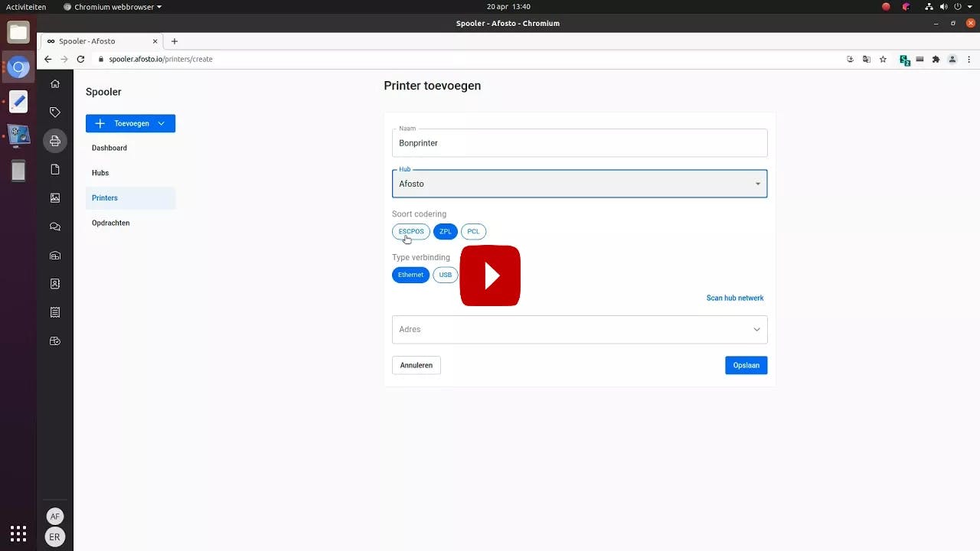
Task: Open the chat bubbles icon in sidebar
Action: pyautogui.click(x=54, y=227)
